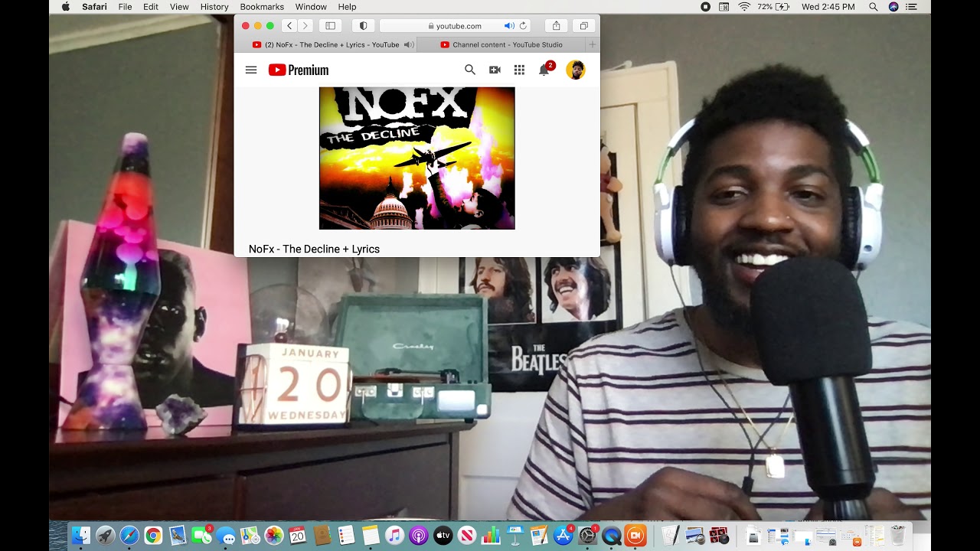Viewport: 980px width, 551px height.
Task: Go back in Safari
Action: pos(289,25)
